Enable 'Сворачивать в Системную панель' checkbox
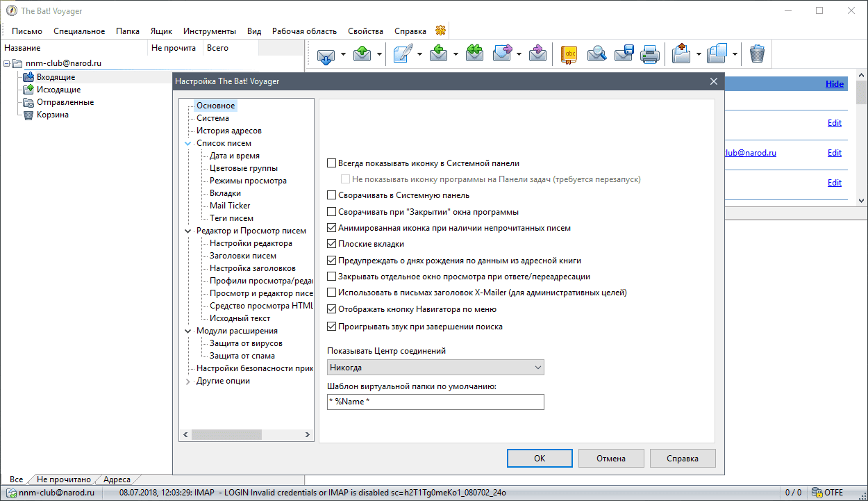The width and height of the screenshot is (868, 501). click(332, 196)
